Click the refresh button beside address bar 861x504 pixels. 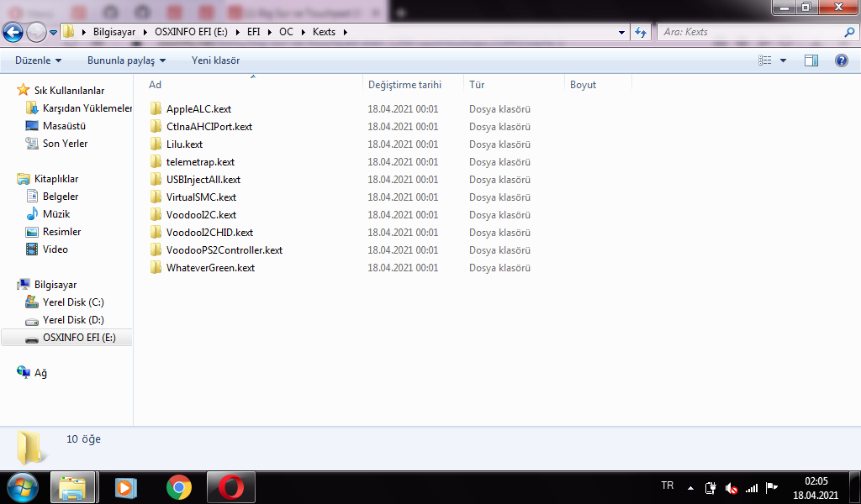pyautogui.click(x=641, y=32)
